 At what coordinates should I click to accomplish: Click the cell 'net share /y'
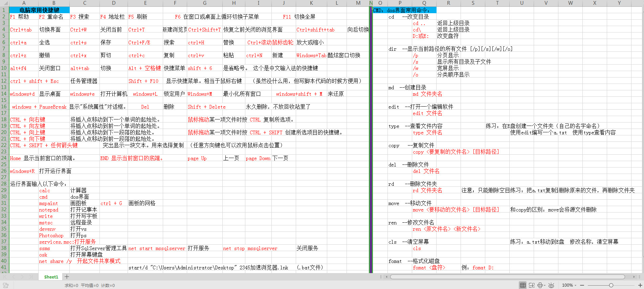[x=55, y=261]
